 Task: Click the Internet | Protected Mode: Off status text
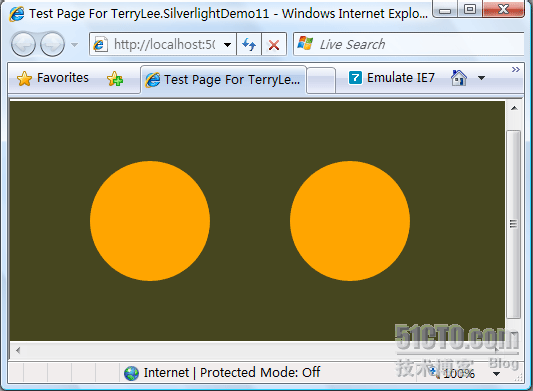pyautogui.click(x=232, y=372)
